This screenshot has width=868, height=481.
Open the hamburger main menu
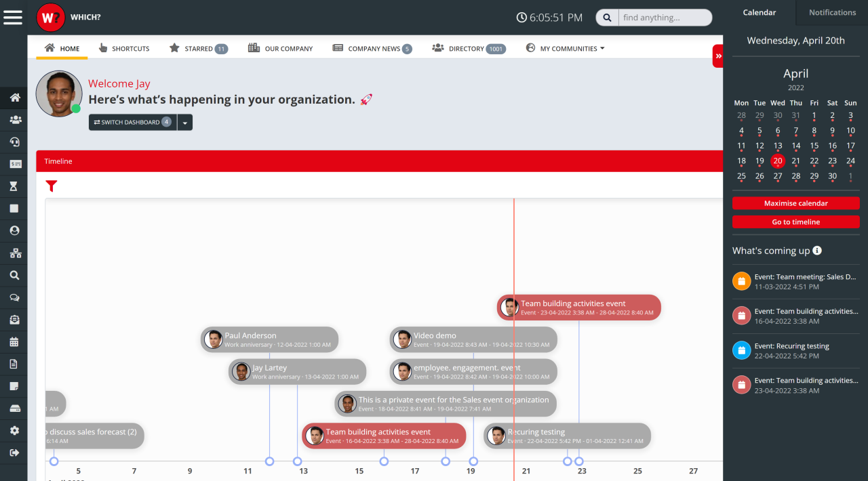pos(13,17)
